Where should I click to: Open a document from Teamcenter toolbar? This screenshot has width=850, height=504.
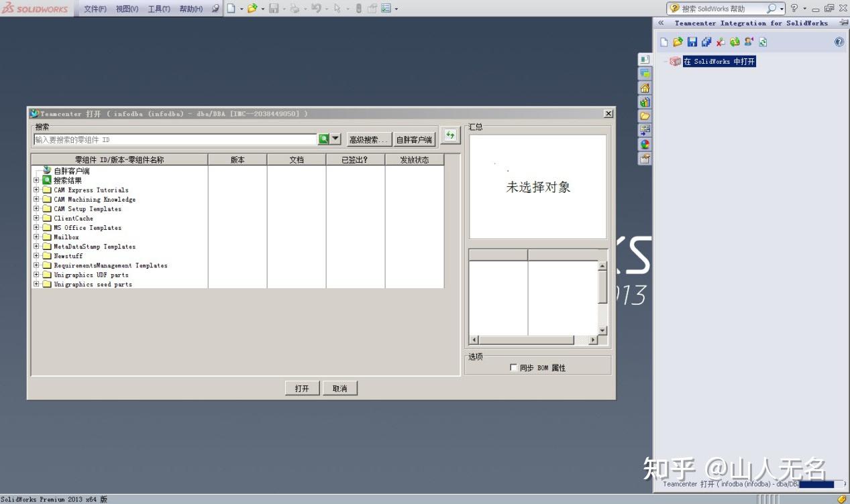click(678, 42)
